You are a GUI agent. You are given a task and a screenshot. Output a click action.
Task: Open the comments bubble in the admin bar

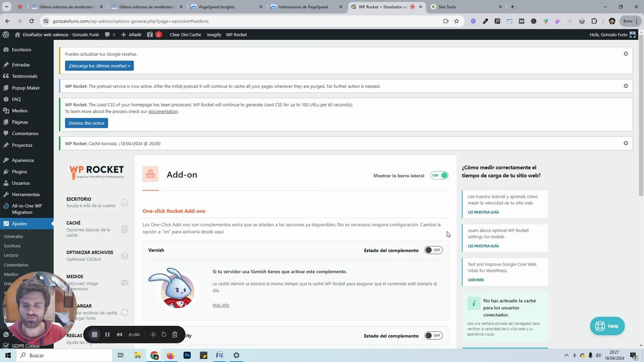(110, 35)
